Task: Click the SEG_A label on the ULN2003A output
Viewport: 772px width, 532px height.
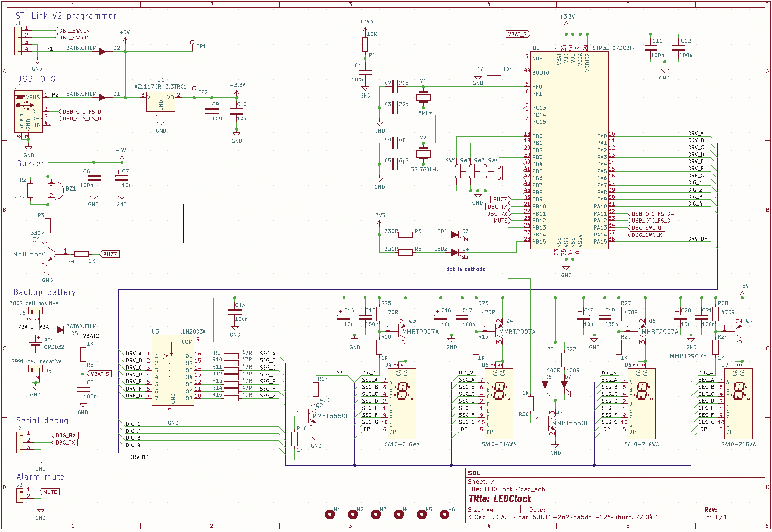Action: click(267, 353)
